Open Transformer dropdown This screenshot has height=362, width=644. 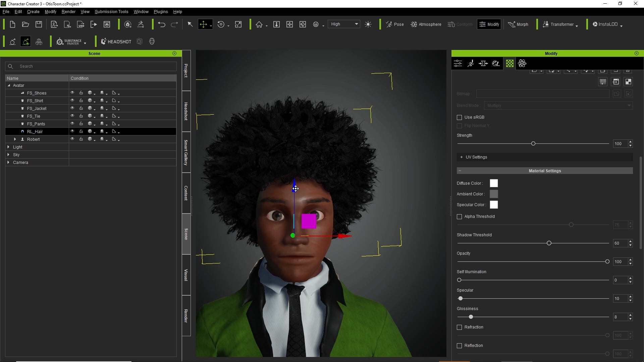(560, 24)
